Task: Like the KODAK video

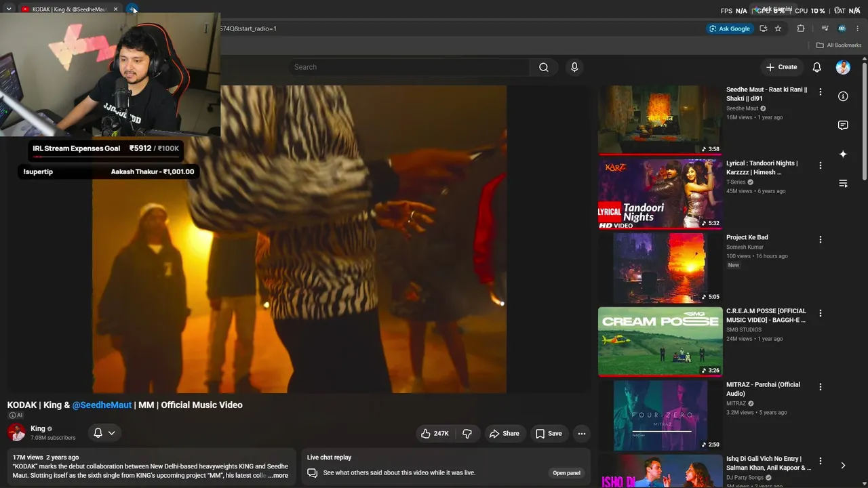Action: (434, 434)
